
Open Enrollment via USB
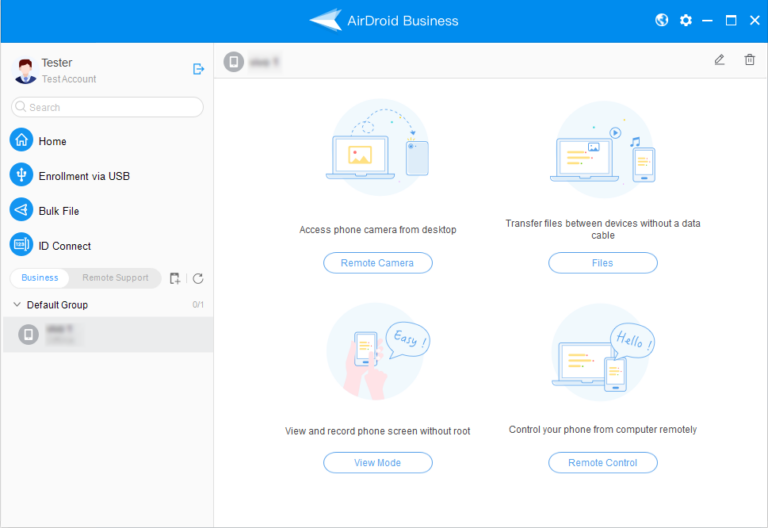click(84, 176)
